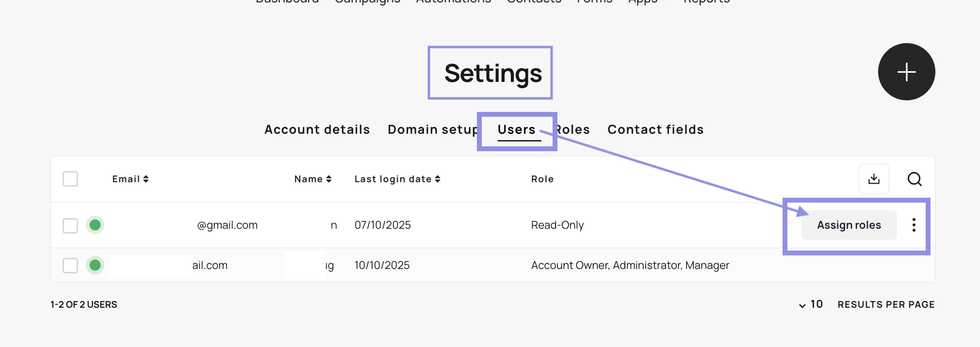Click green status dot of Read-Only user
The width and height of the screenshot is (980, 347).
point(95,225)
